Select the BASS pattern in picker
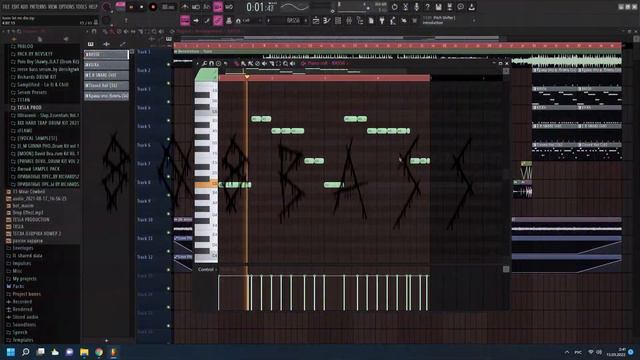 click(106, 54)
